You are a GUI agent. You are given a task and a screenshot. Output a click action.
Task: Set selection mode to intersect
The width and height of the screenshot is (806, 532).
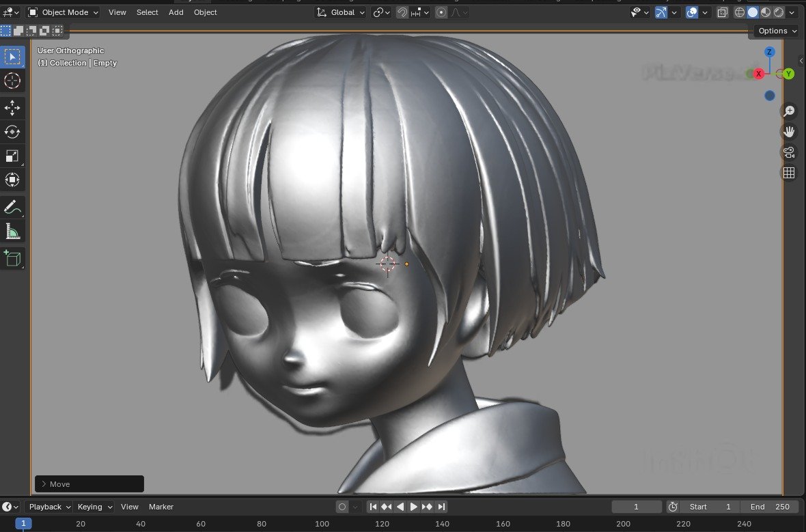coord(57,31)
